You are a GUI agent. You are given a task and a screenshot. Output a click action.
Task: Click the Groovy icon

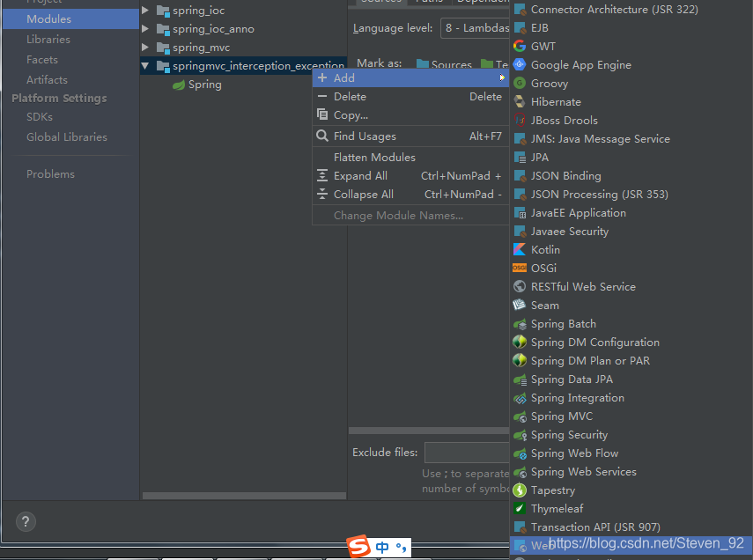pyautogui.click(x=520, y=83)
